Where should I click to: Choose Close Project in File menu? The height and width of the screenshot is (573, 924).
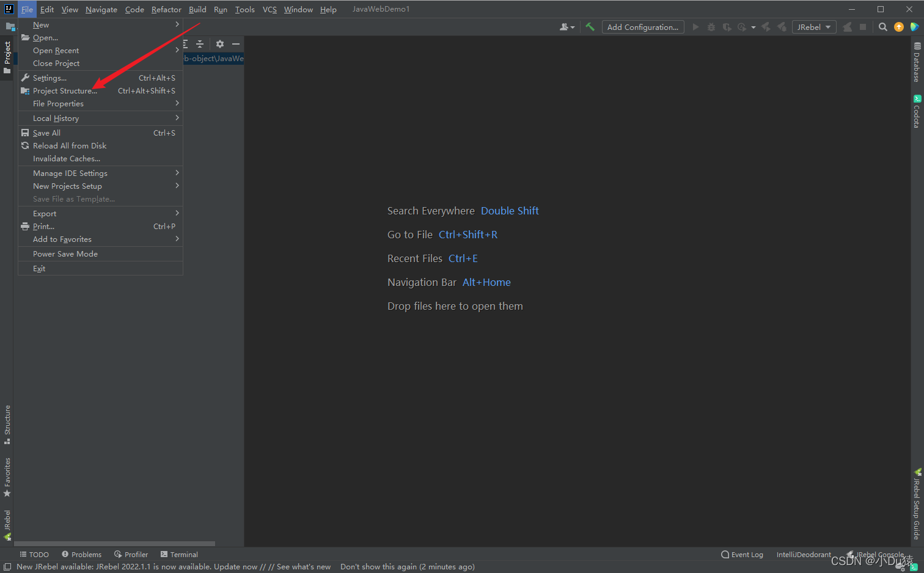click(100, 64)
